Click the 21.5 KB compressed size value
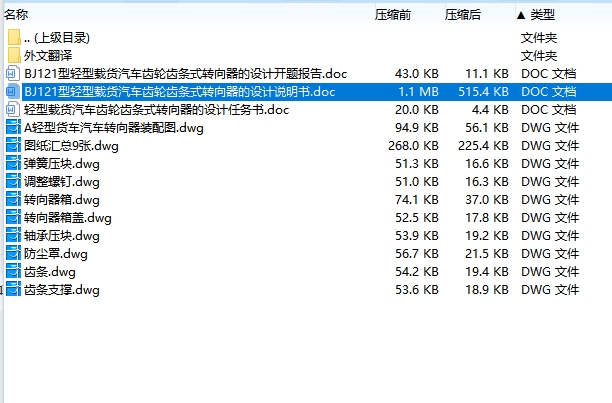This screenshot has height=403, width=612. click(x=487, y=254)
